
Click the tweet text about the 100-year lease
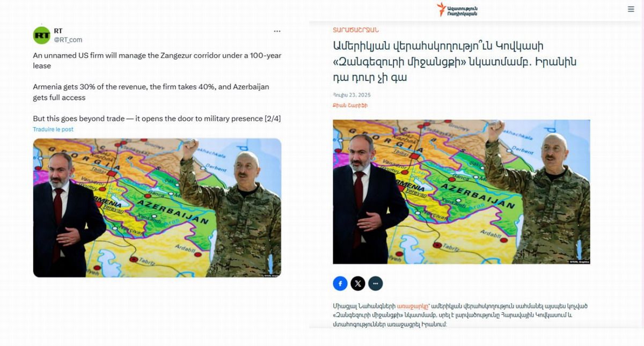(x=157, y=60)
